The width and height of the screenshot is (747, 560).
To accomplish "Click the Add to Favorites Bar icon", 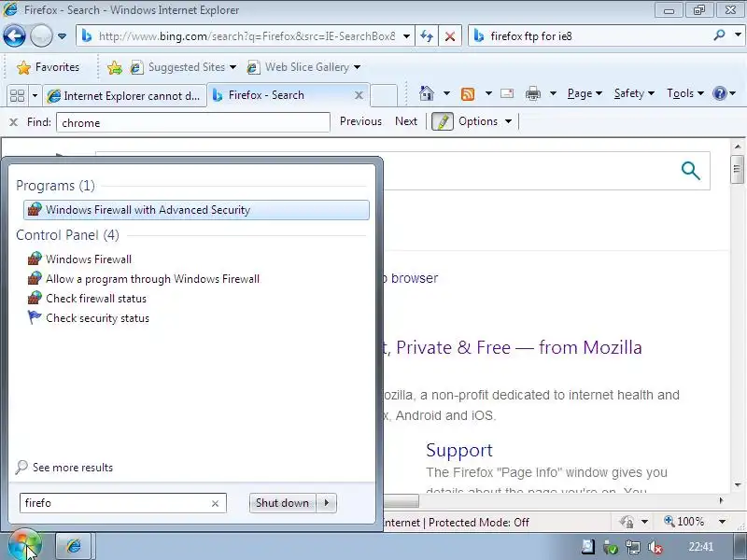I will 114,67.
